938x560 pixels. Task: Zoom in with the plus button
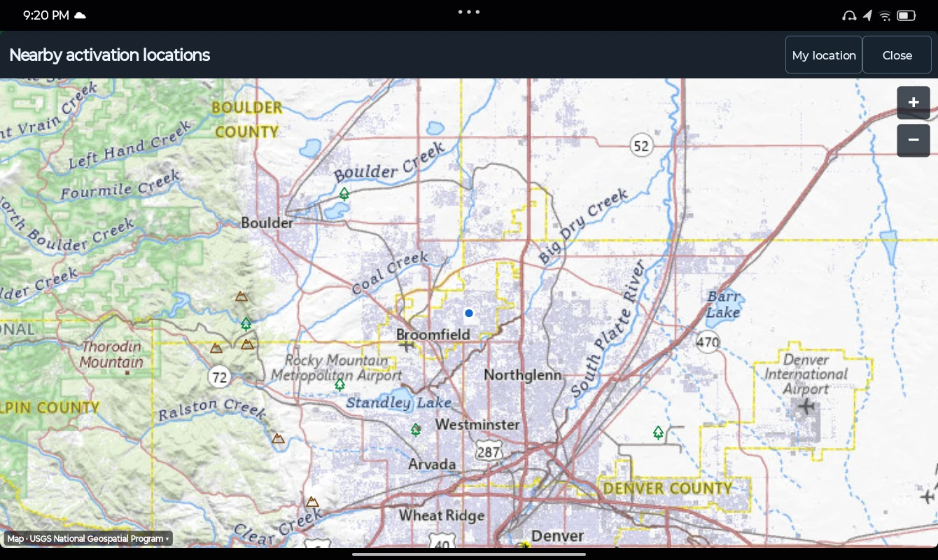[913, 103]
